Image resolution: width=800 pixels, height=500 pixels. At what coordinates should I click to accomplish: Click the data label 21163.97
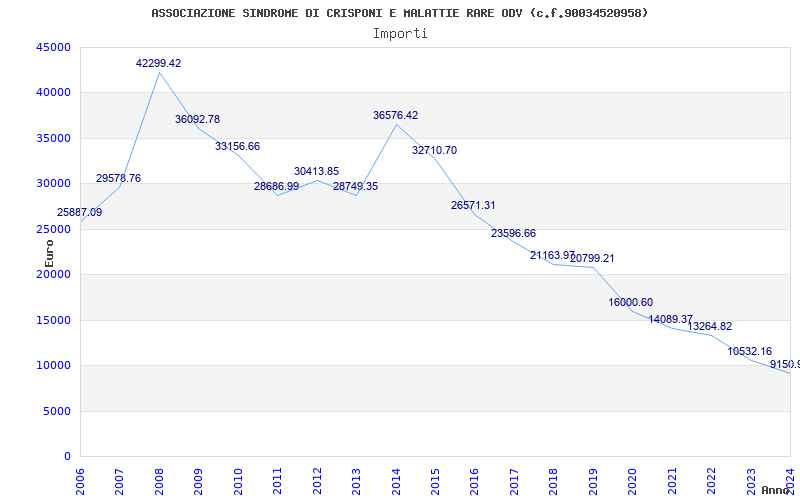pyautogui.click(x=553, y=255)
